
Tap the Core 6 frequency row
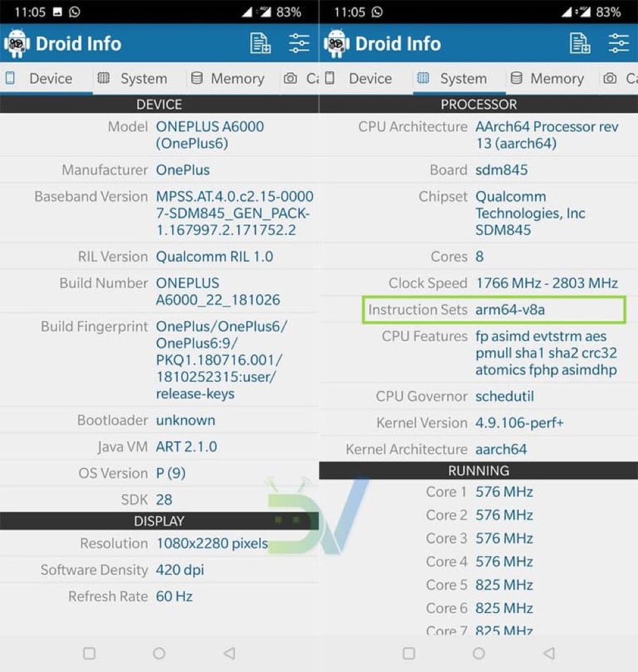[478, 608]
